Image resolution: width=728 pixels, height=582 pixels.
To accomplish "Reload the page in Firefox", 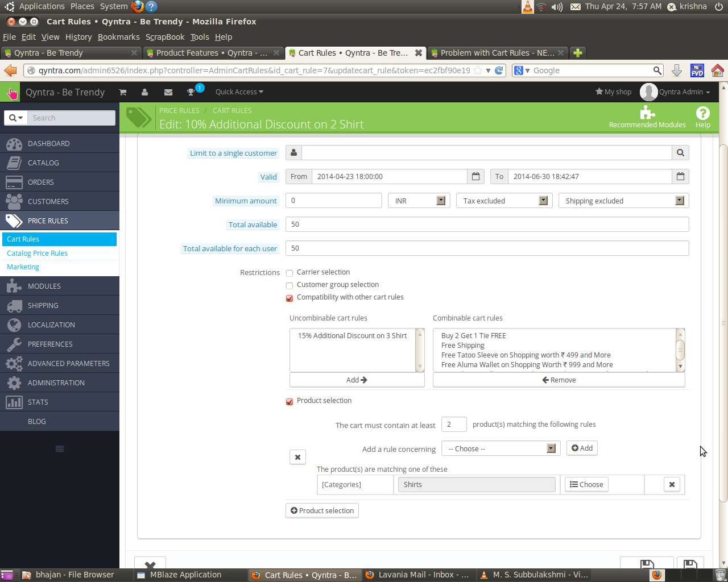I will point(499,70).
